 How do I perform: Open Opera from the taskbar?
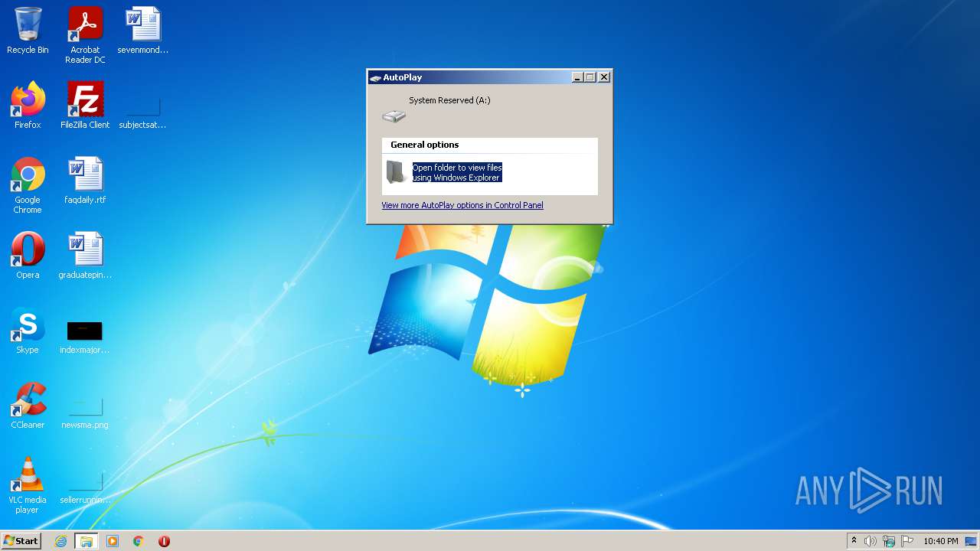164,541
